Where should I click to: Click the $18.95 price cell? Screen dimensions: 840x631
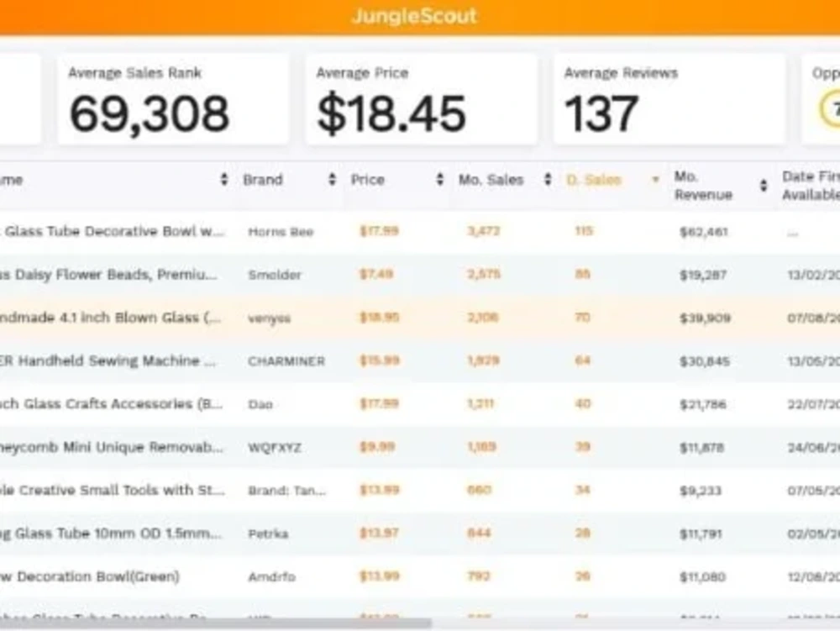click(x=380, y=318)
